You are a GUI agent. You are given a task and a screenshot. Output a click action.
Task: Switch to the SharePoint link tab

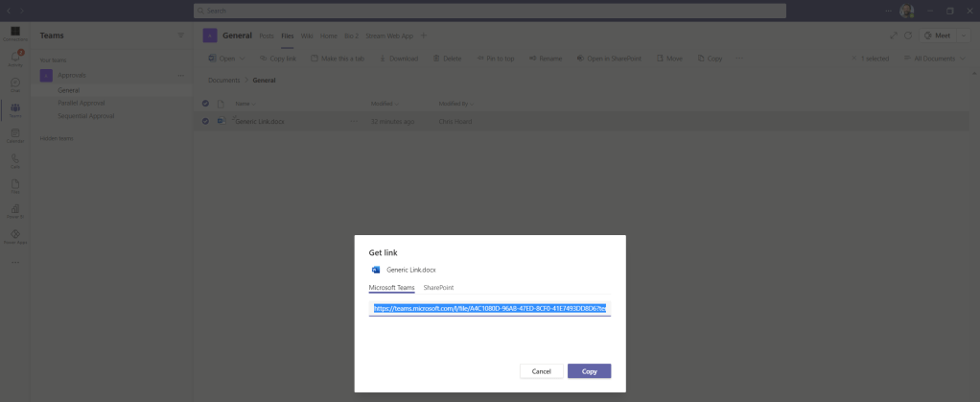(x=438, y=288)
